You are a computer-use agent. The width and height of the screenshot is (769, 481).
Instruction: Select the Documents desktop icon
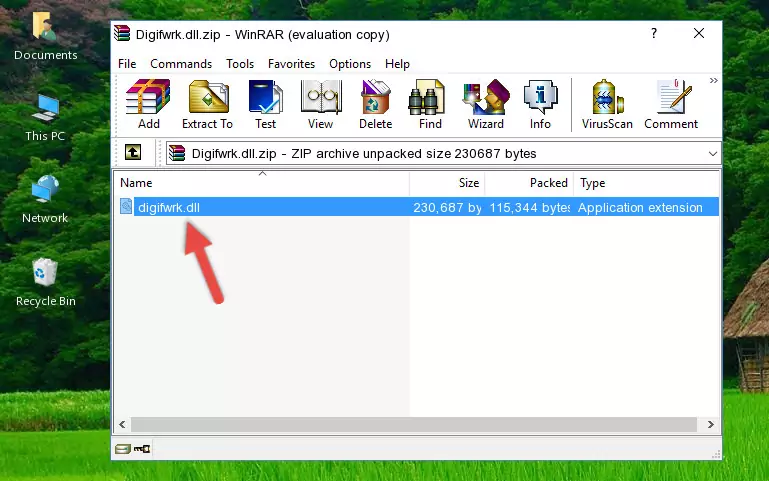pos(45,36)
